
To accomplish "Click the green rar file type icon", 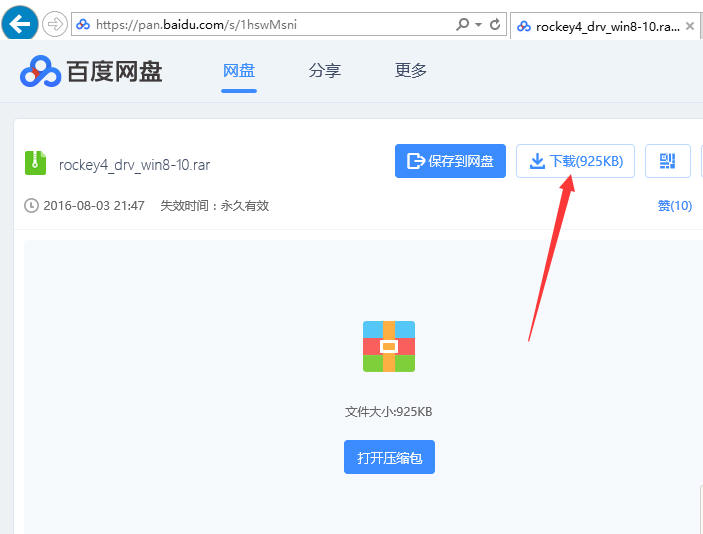I will [35, 163].
